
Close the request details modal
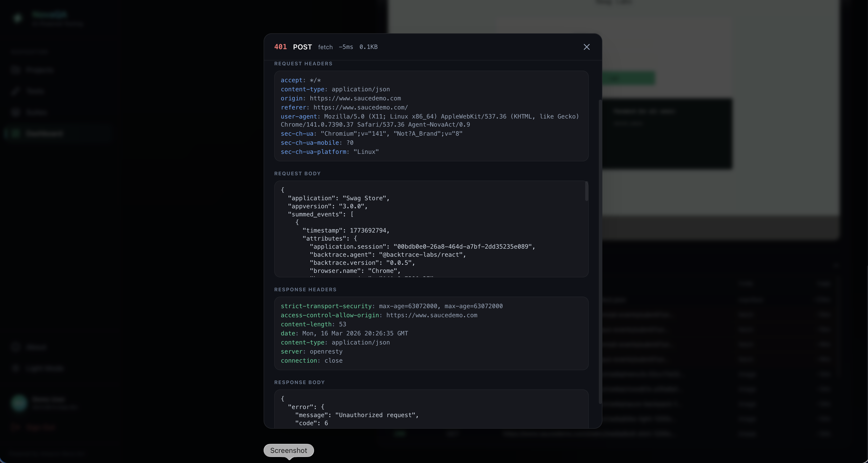[x=586, y=47]
